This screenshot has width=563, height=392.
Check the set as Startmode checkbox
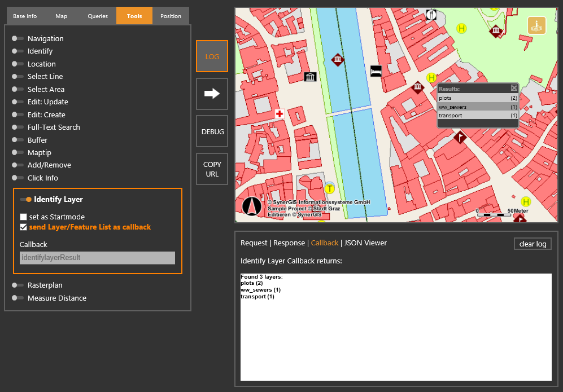(x=23, y=216)
